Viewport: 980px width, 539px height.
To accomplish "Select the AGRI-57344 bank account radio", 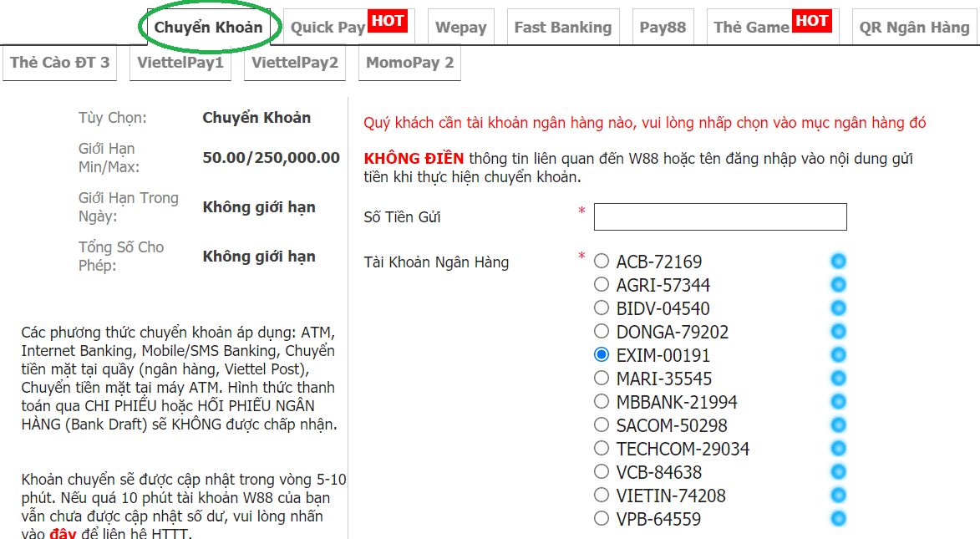I will click(x=602, y=284).
